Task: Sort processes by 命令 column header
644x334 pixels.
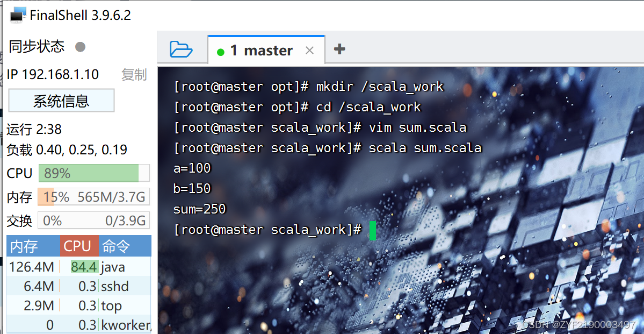Action: (125, 246)
